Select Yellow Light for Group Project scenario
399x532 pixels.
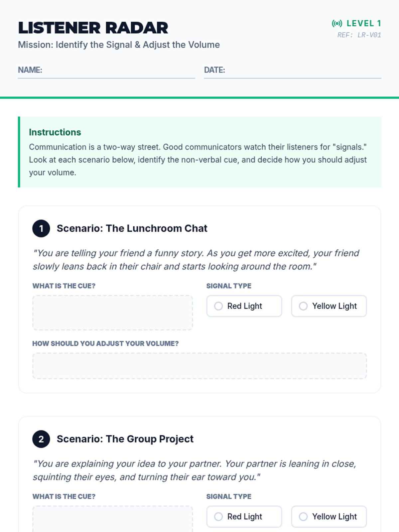tap(329, 516)
